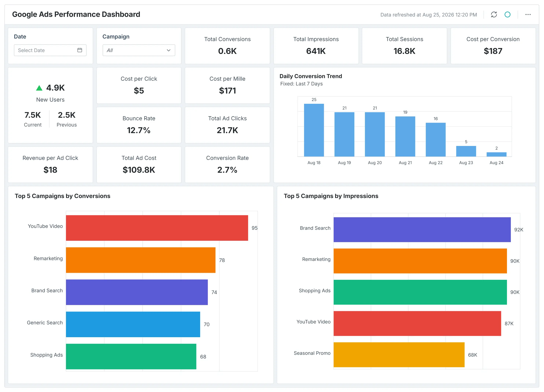544x392 pixels.
Task: Click the orange Remarketing conversions bar
Action: point(141,260)
